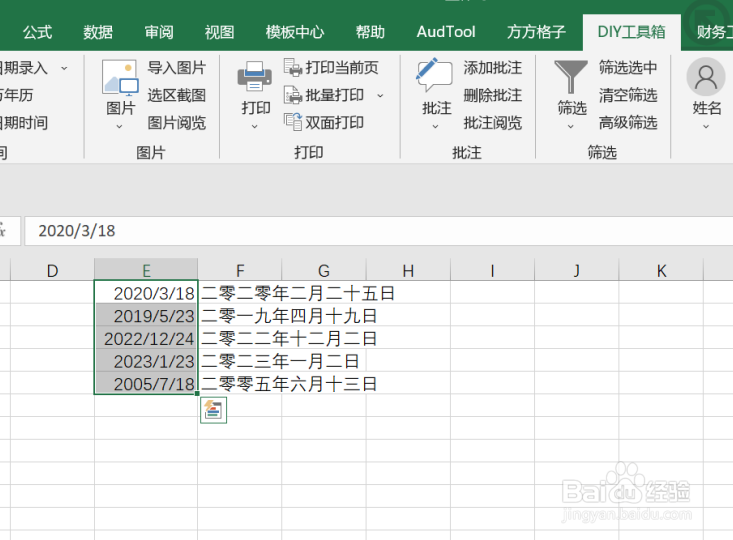Image resolution: width=733 pixels, height=540 pixels.
Task: Select cell containing 2019/5/23
Action: (x=146, y=316)
